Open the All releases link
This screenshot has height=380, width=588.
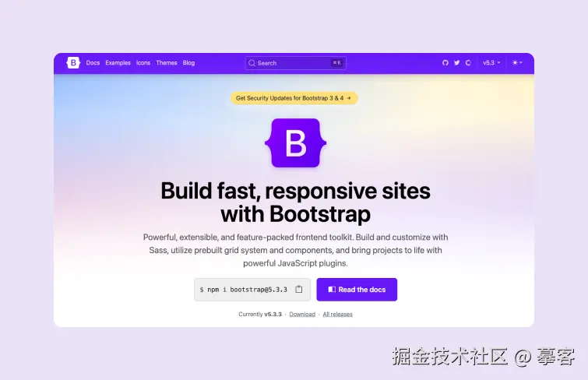[x=337, y=314]
